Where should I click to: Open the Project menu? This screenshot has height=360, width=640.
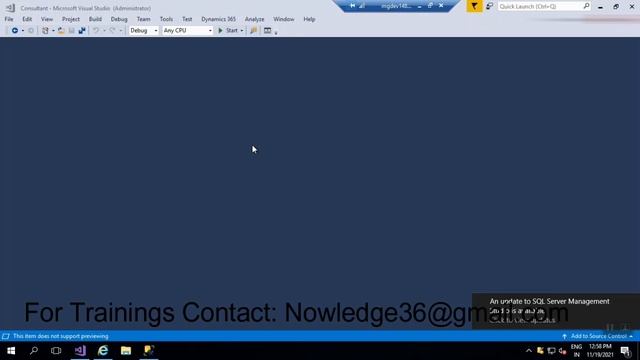(x=71, y=19)
